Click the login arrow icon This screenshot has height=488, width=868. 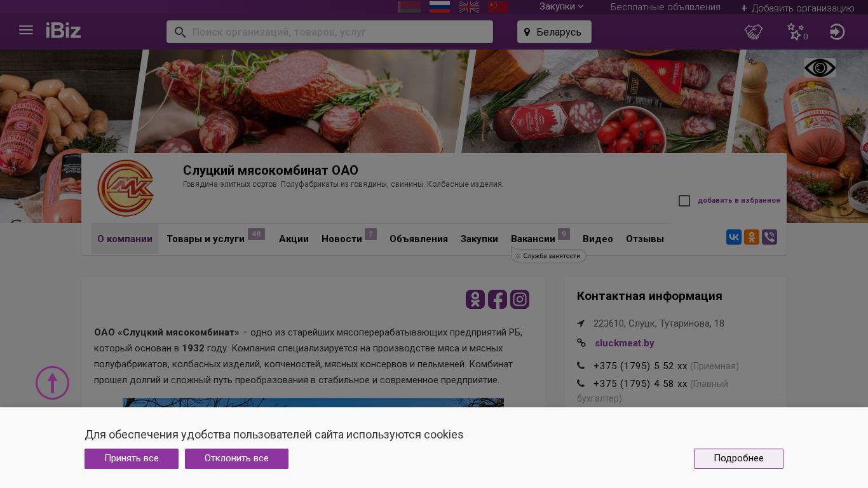click(x=837, y=32)
